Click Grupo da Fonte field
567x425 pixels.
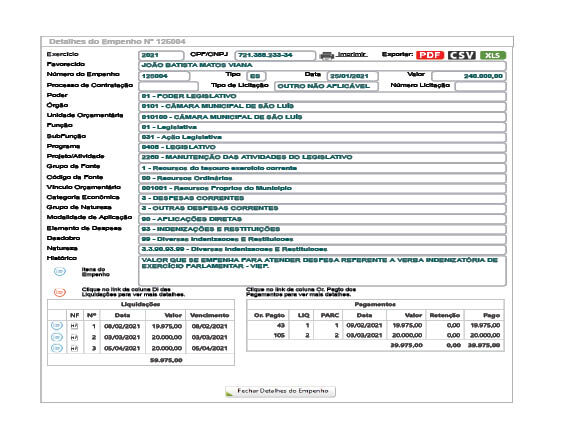coord(322,168)
